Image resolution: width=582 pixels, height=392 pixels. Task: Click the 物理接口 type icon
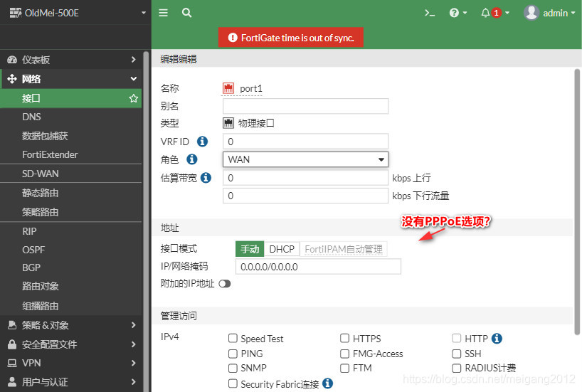(228, 123)
